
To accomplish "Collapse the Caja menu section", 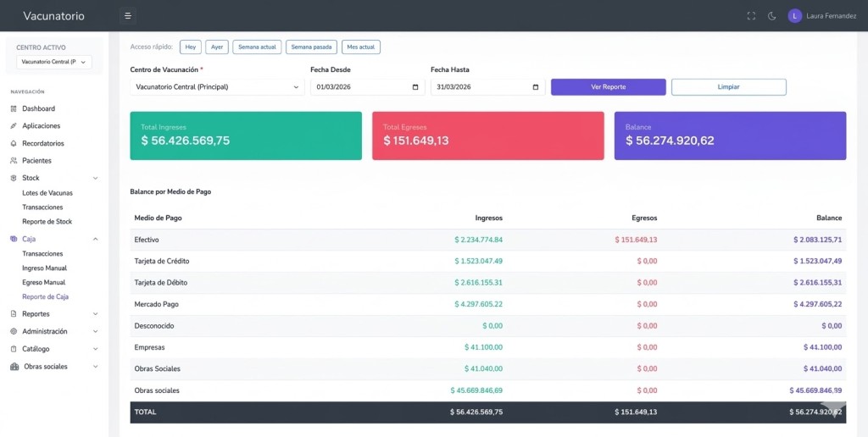I will pyautogui.click(x=95, y=239).
